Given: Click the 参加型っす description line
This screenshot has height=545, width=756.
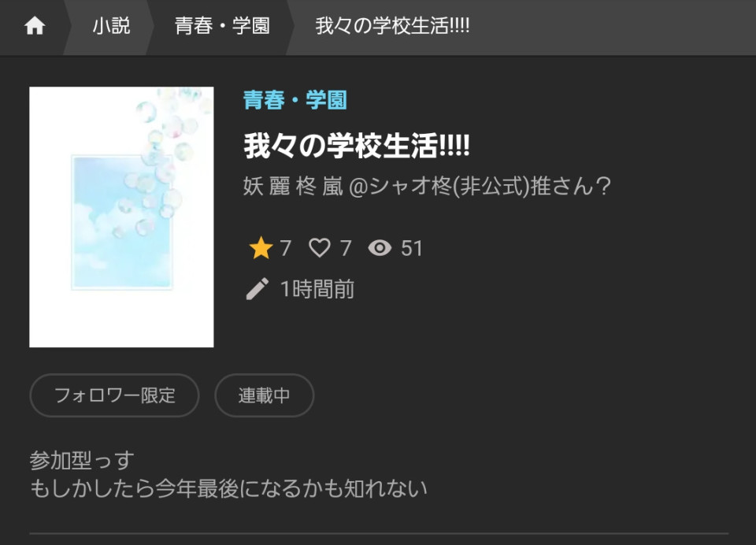Looking at the screenshot, I should (x=82, y=460).
